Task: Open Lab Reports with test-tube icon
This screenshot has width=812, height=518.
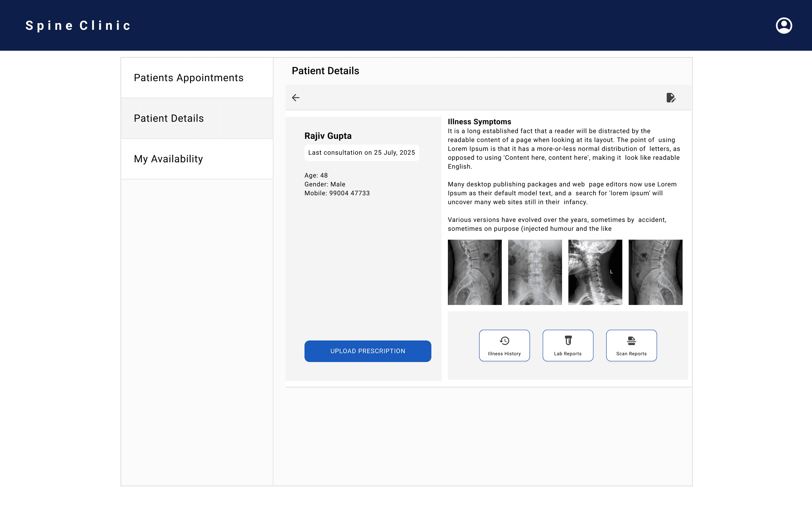Action: 567,346
